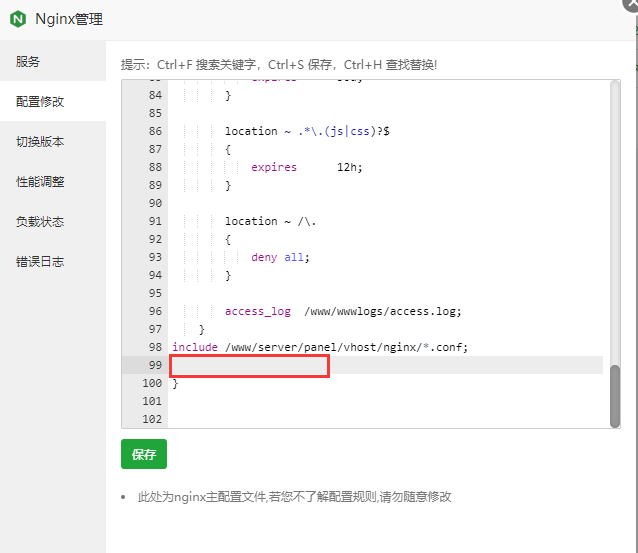Open the 服务 tab
Screen dimensions: 638x553
pos(53,61)
